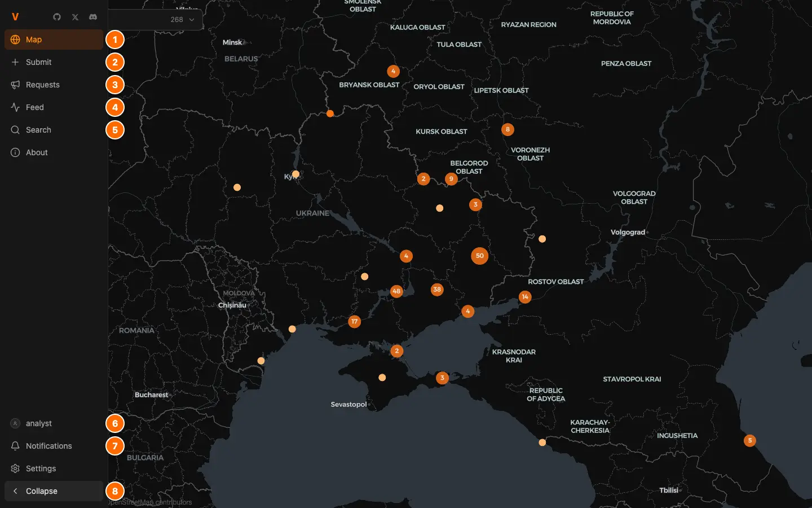Screen dimensions: 812x508
Task: Click the orange V logo
Action: 15,17
